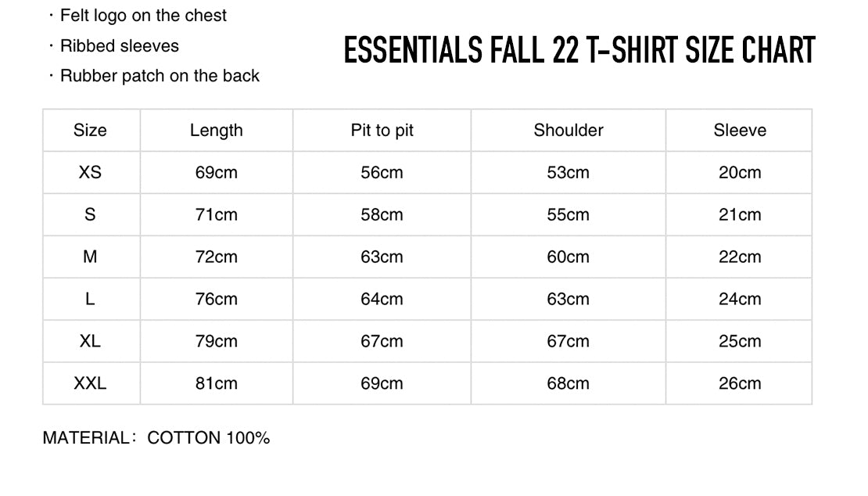This screenshot has height=496, width=868.
Task: Click the S size row label
Action: coord(90,214)
